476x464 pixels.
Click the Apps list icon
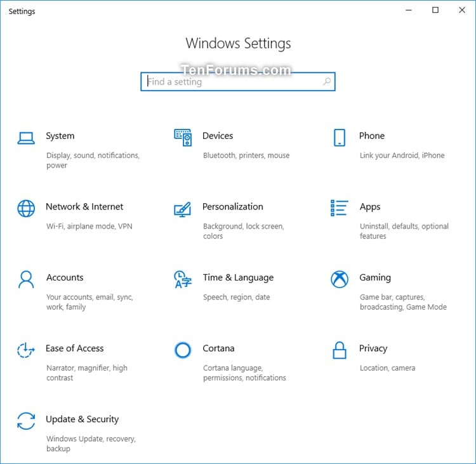coord(340,208)
